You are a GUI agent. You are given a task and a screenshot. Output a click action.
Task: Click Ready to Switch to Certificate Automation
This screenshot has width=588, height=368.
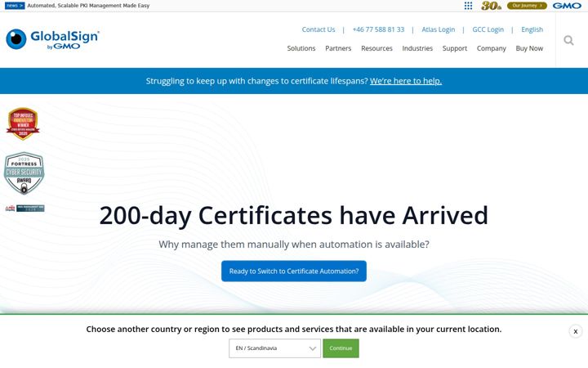coord(294,272)
